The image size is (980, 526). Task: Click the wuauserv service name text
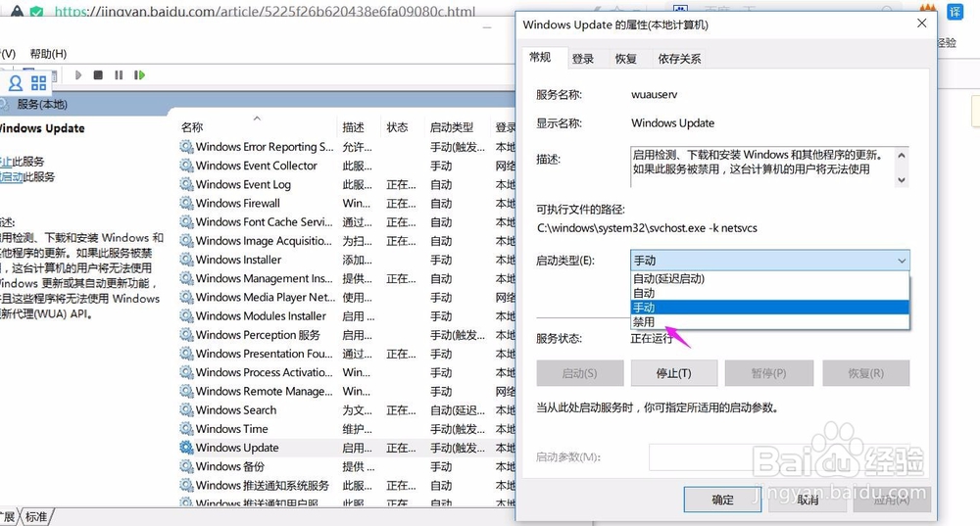[x=654, y=94]
